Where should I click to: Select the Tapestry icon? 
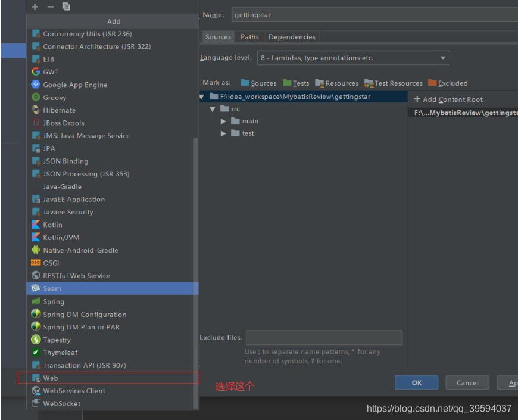(36, 340)
